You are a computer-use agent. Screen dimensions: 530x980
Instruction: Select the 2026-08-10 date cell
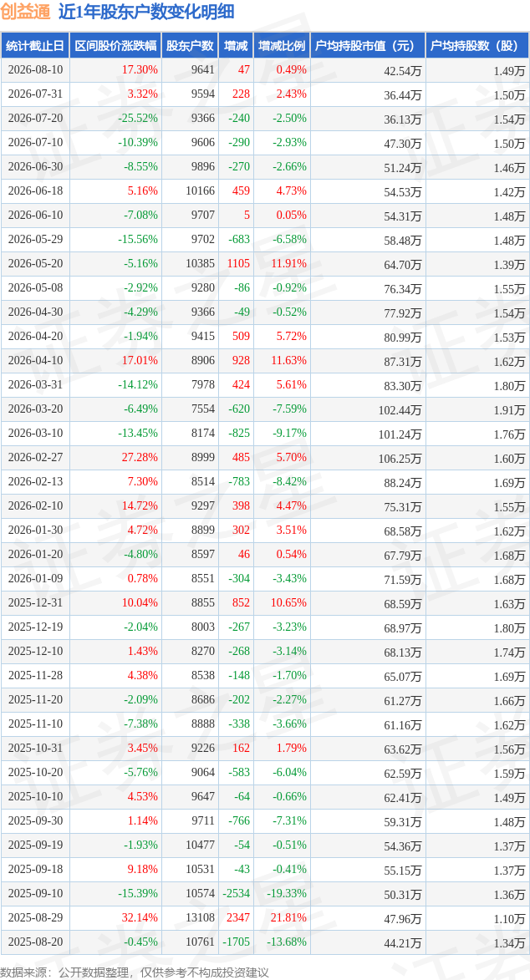[x=35, y=70]
